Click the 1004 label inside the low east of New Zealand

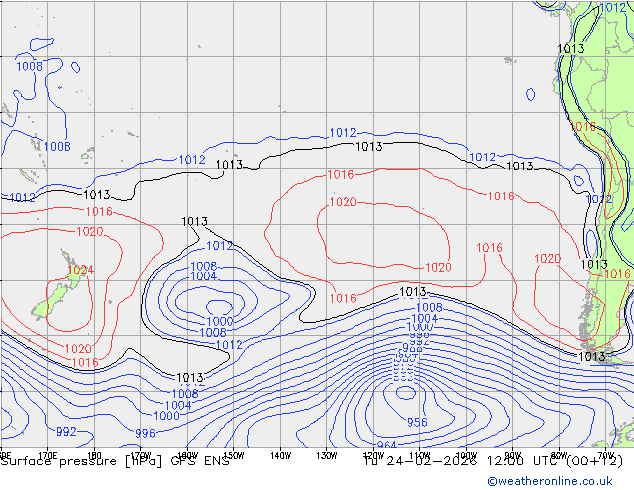(x=203, y=276)
